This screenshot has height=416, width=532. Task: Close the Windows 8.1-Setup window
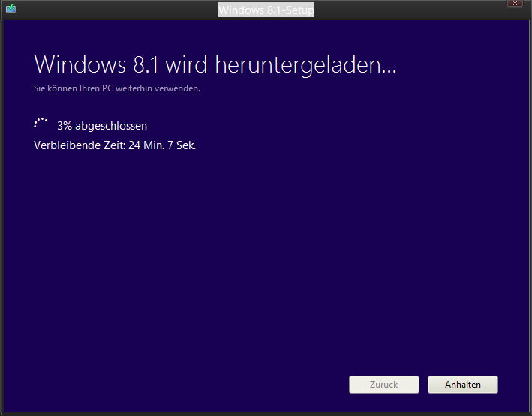click(x=515, y=4)
